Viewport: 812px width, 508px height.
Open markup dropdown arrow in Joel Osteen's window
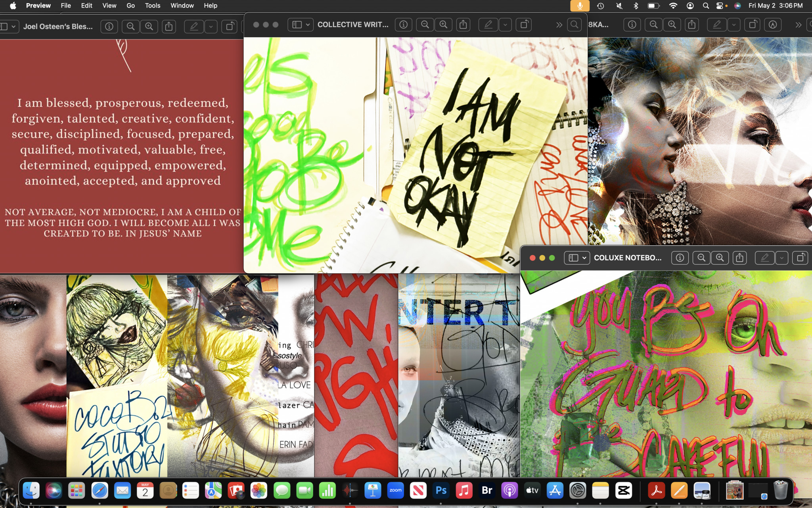point(211,27)
